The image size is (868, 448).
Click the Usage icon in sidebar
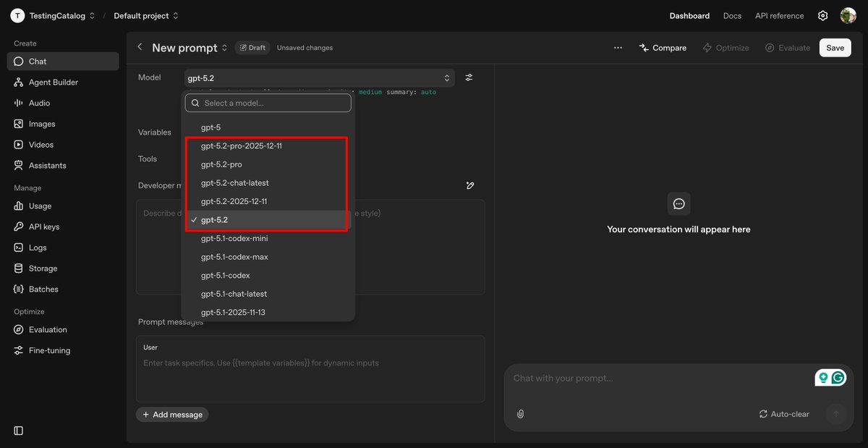tap(19, 206)
